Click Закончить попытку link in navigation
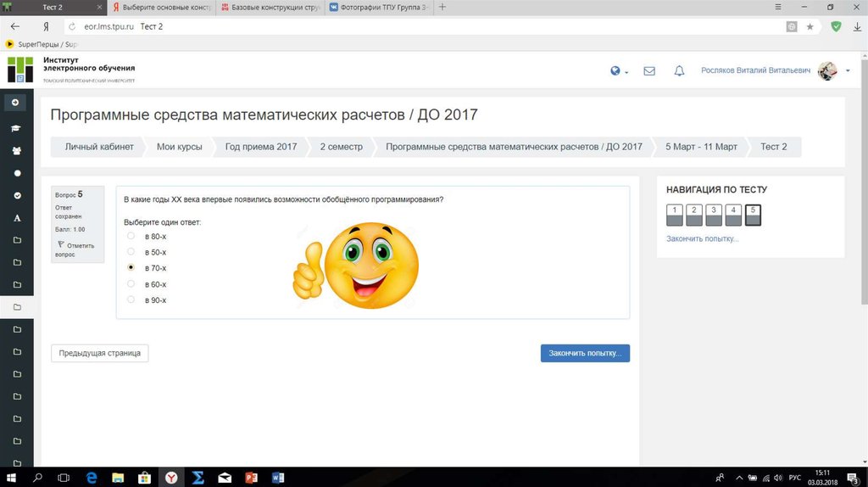This screenshot has width=868, height=487. coord(702,238)
